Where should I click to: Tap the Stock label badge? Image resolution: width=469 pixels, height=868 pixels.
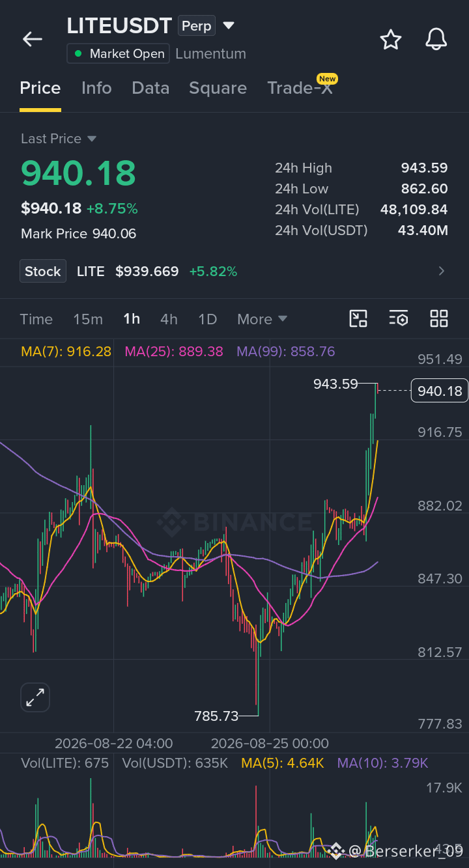click(x=43, y=272)
